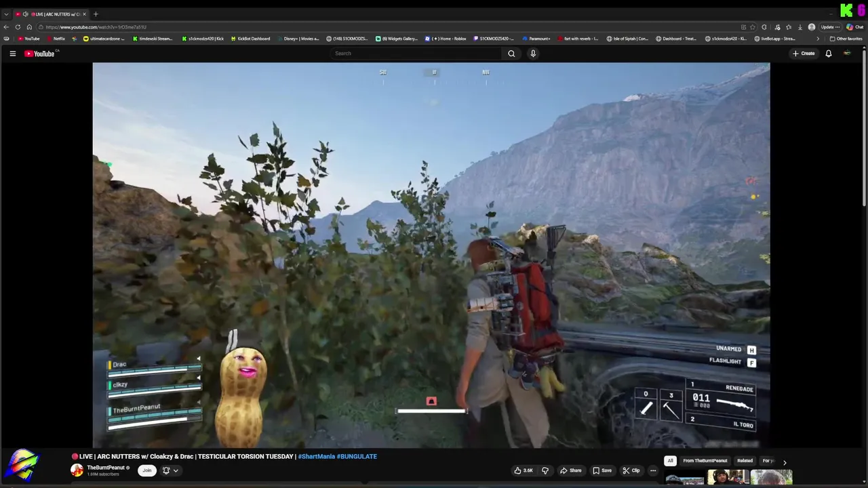This screenshot has width=868, height=488.
Task: Open a new browser tab with plus
Action: coord(96,14)
